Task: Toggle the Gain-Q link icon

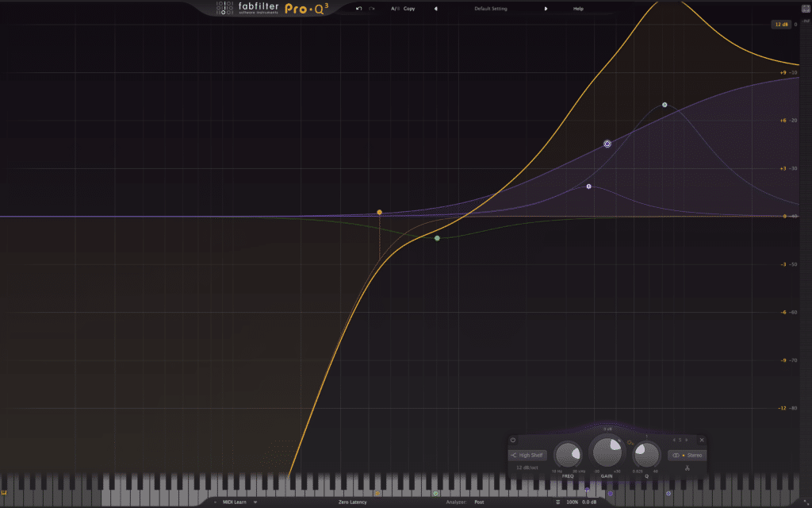Action: coord(630,443)
